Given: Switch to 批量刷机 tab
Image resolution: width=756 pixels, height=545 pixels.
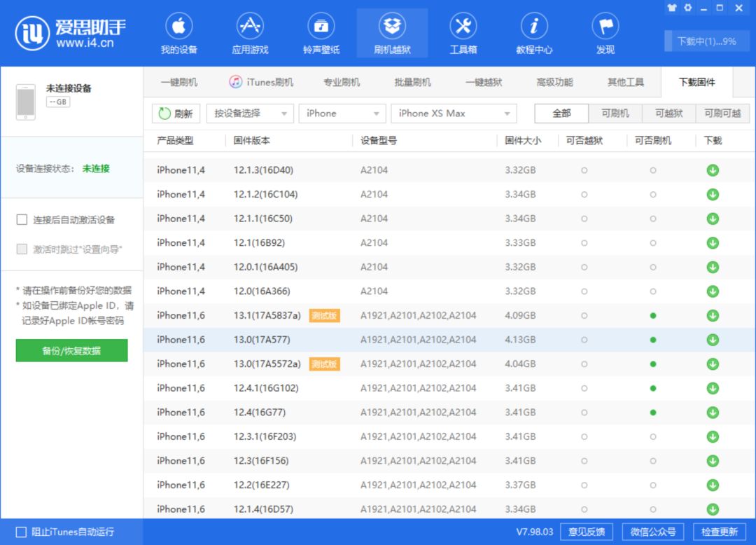Looking at the screenshot, I should pos(413,82).
